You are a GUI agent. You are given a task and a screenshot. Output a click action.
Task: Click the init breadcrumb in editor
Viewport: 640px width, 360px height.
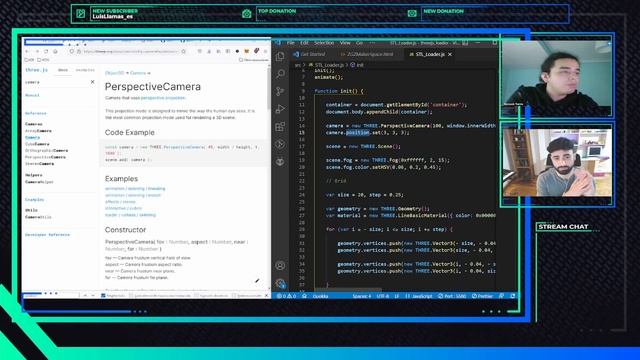coord(357,65)
